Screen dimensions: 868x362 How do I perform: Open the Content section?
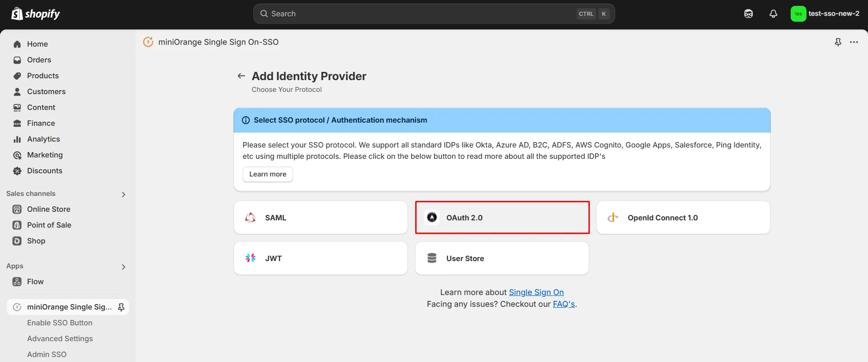pyautogui.click(x=41, y=108)
